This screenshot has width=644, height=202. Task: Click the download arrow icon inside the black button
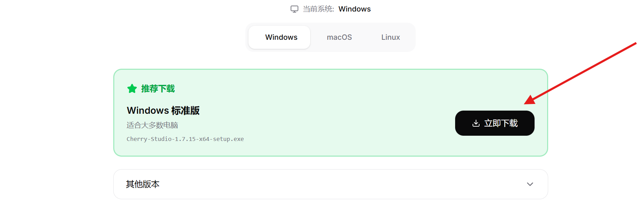click(476, 123)
